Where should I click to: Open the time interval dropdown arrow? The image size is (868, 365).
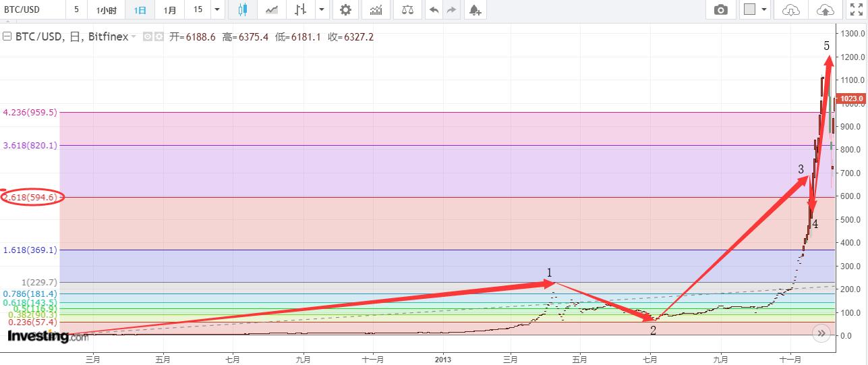coord(216,9)
